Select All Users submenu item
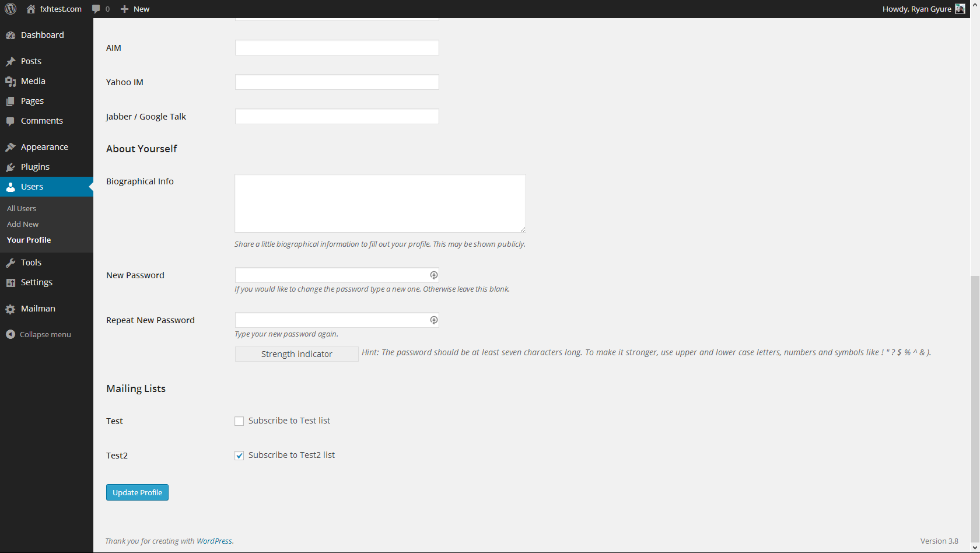 (22, 208)
